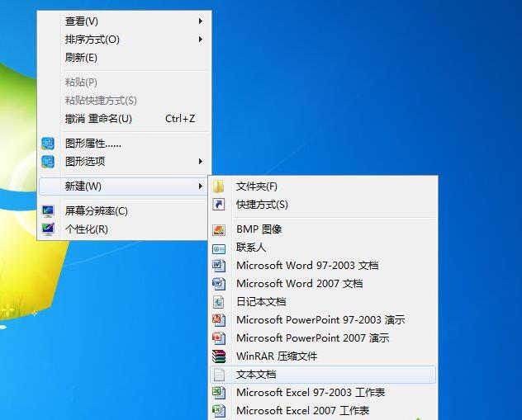Create Microsoft PowerPoint 2007 演示
This screenshot has height=420, width=522.
(x=323, y=338)
